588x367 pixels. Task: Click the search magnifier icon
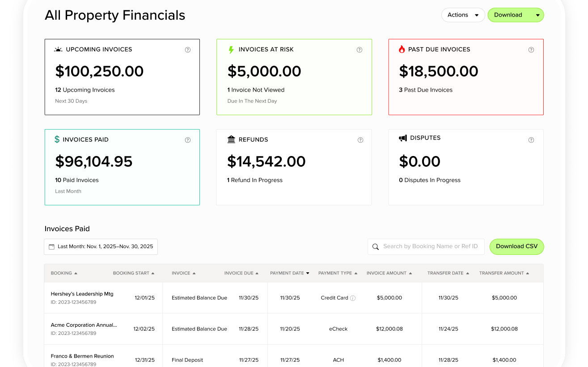(375, 247)
